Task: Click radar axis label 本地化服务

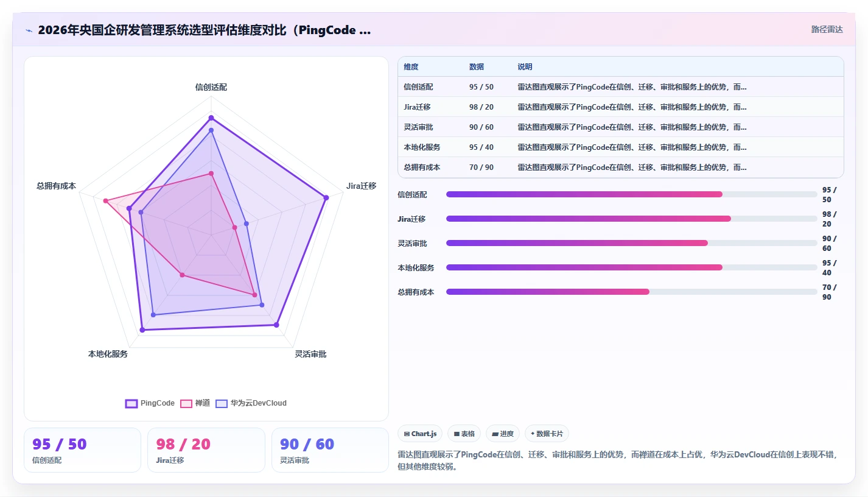Action: point(108,354)
